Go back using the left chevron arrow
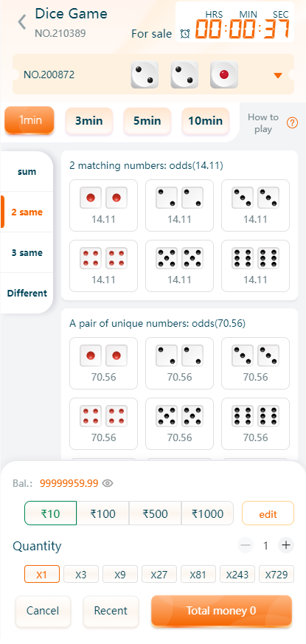The width and height of the screenshot is (306, 644). [22, 22]
